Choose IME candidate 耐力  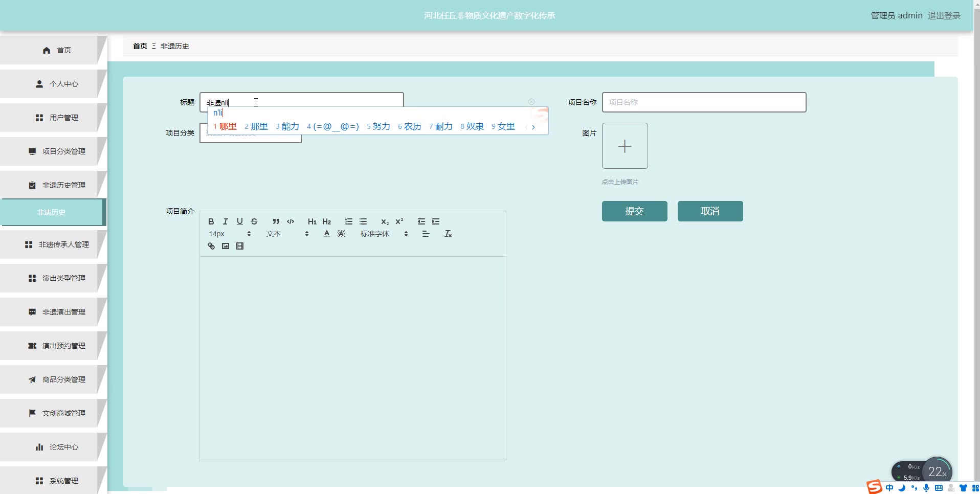pyautogui.click(x=441, y=126)
